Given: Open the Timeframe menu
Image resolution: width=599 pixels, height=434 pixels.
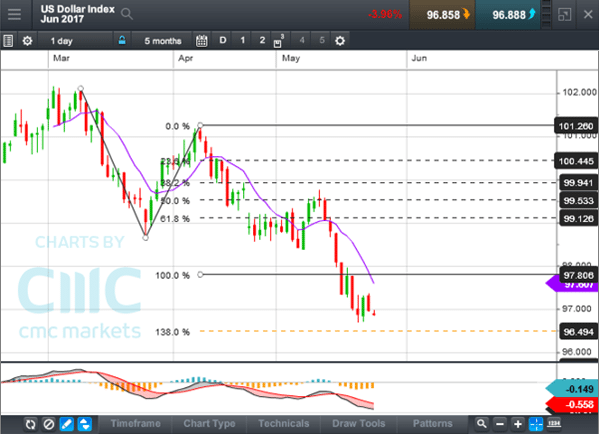Looking at the screenshot, I should coord(135,424).
